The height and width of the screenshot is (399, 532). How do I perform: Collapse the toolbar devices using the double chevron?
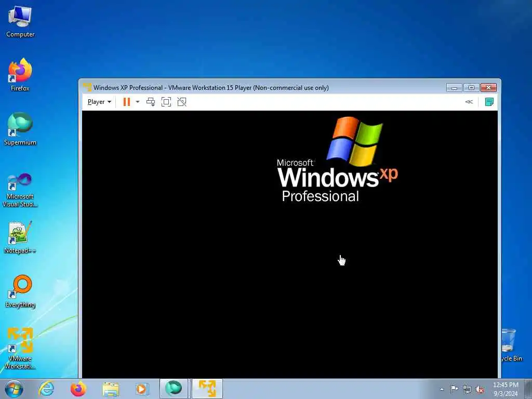(x=469, y=102)
